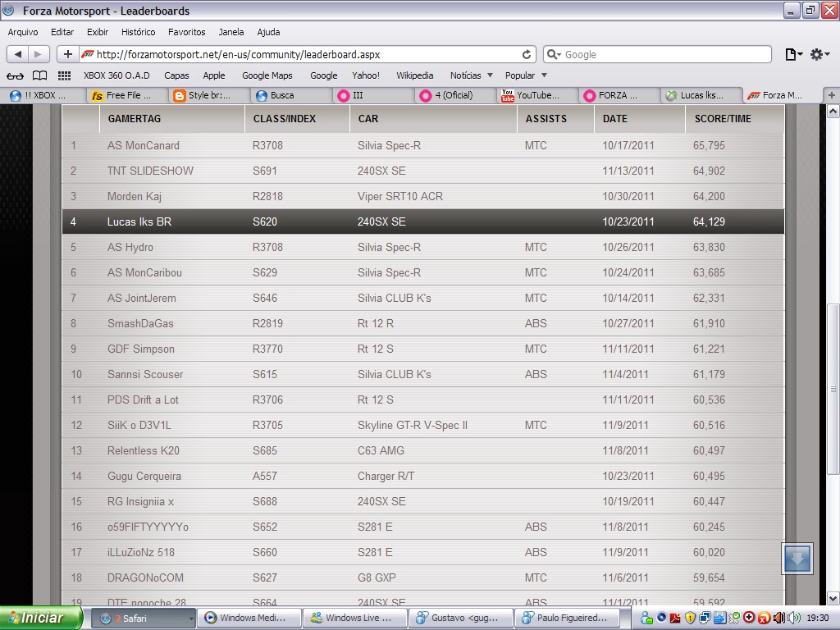The width and height of the screenshot is (840, 630).
Task: Open the Top Sites grid icon
Action: tap(64, 75)
